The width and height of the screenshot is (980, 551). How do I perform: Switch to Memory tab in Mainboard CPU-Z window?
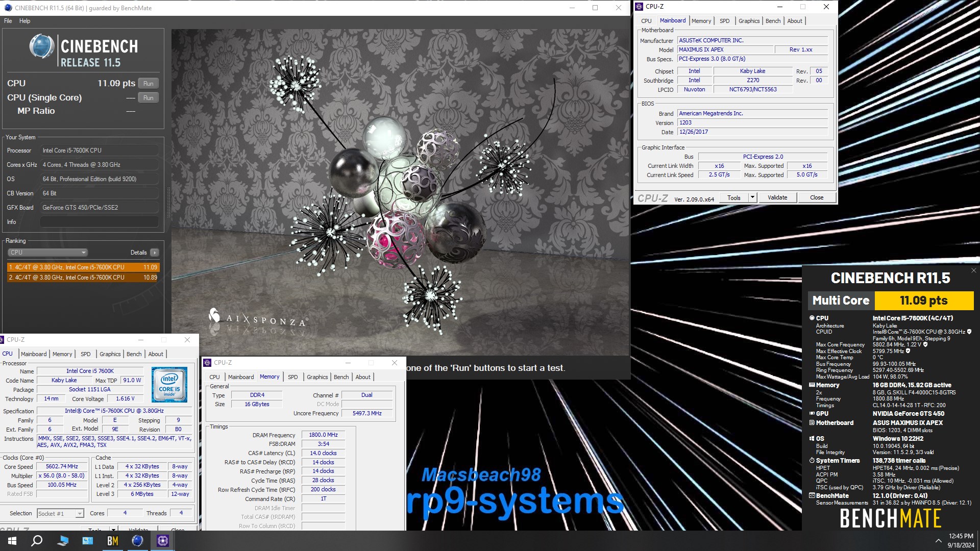(701, 21)
